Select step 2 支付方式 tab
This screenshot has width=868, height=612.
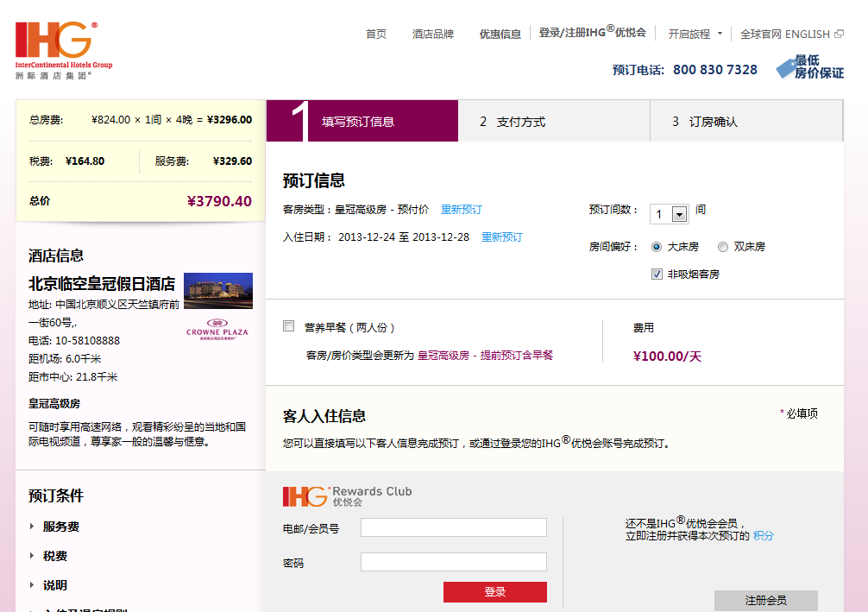pos(554,122)
